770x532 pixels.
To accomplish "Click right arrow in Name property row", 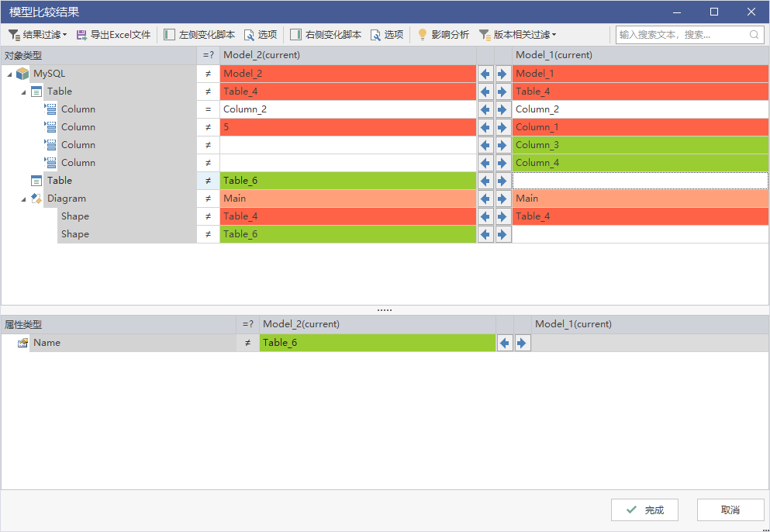I will point(522,343).
